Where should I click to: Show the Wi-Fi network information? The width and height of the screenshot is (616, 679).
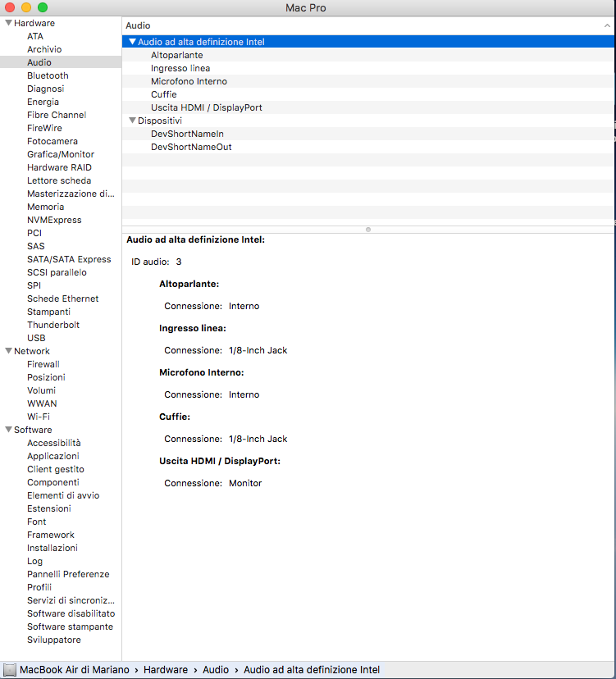point(38,417)
